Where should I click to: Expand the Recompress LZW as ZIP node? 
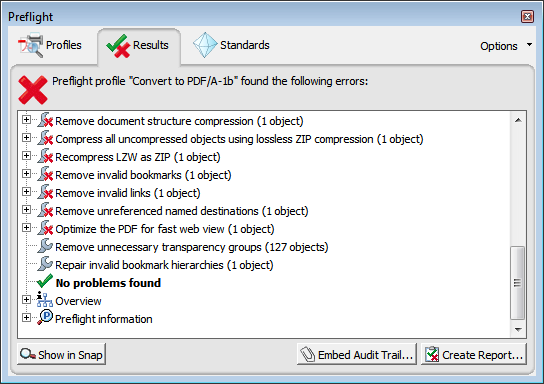click(x=26, y=156)
